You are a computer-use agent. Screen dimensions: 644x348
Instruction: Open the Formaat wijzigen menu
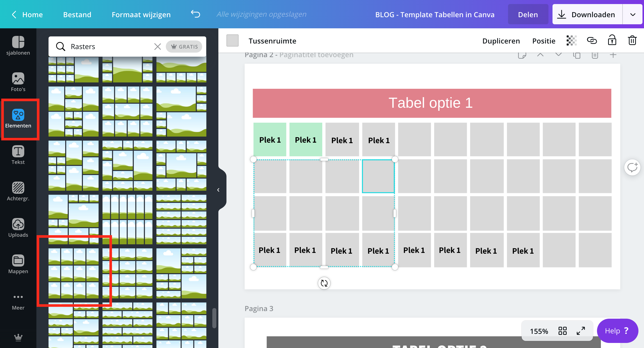(141, 14)
